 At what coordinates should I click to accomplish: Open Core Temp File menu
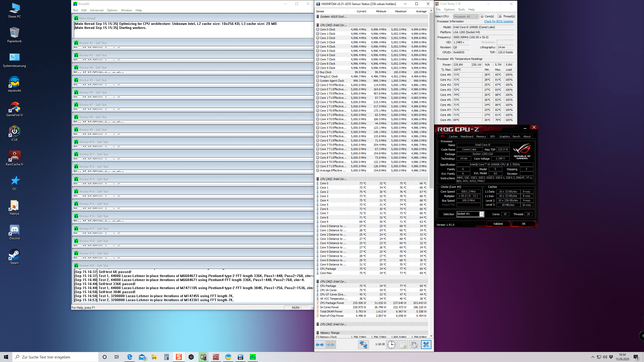pyautogui.click(x=438, y=10)
